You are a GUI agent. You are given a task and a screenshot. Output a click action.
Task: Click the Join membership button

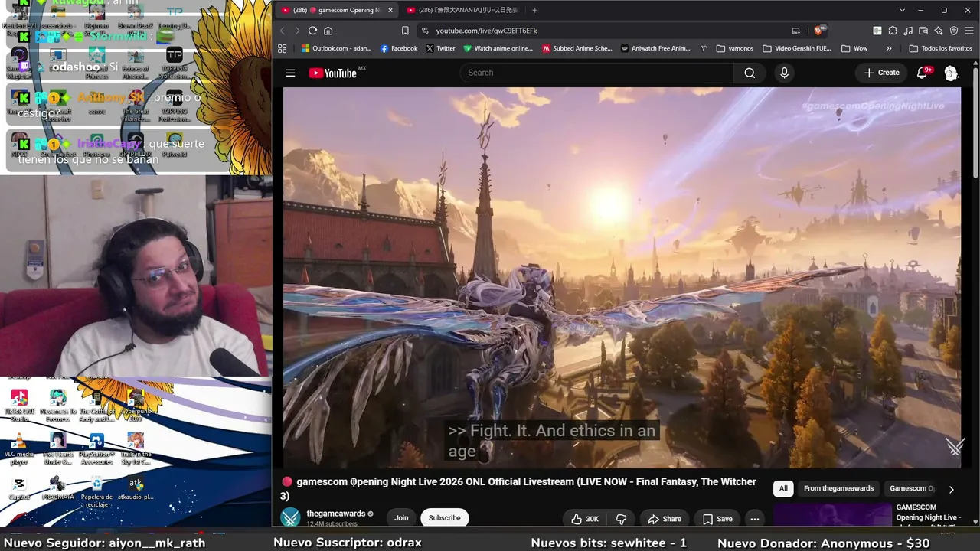pyautogui.click(x=401, y=518)
